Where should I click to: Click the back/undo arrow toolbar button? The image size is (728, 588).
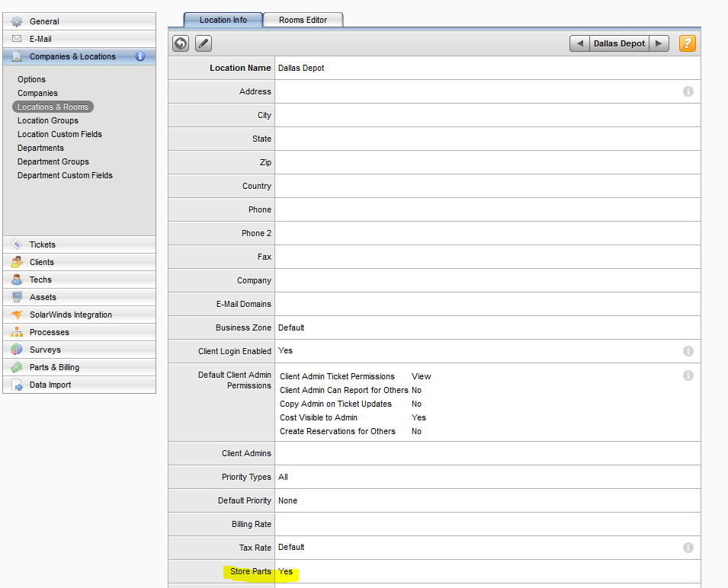(181, 43)
